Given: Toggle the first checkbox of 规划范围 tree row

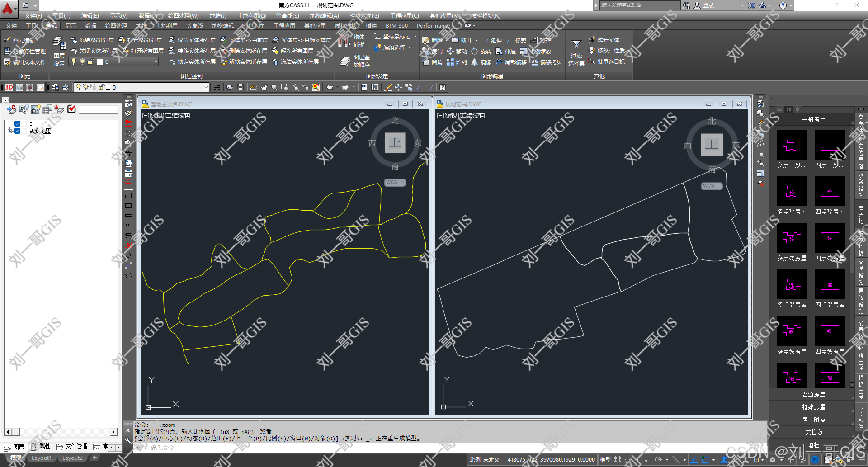Looking at the screenshot, I should (17, 131).
